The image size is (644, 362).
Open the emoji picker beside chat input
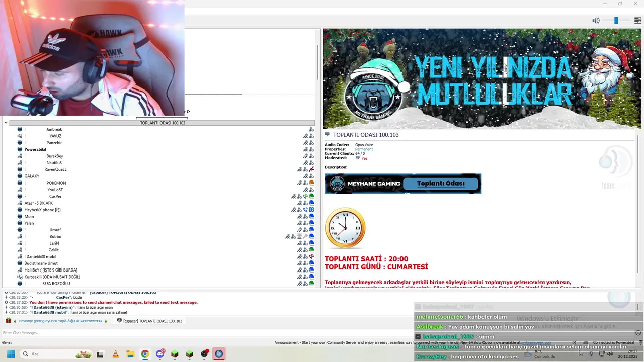click(x=638, y=333)
